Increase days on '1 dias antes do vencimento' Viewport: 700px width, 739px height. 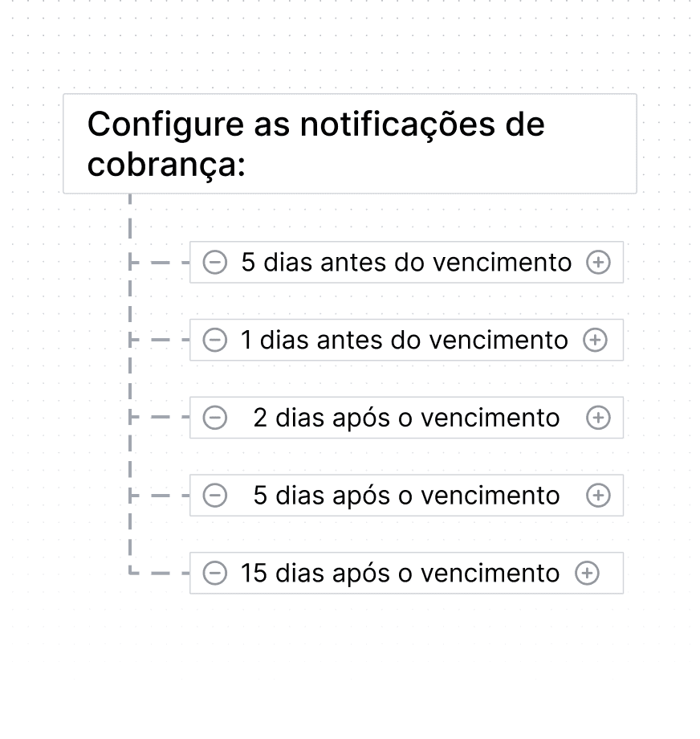[x=595, y=340]
